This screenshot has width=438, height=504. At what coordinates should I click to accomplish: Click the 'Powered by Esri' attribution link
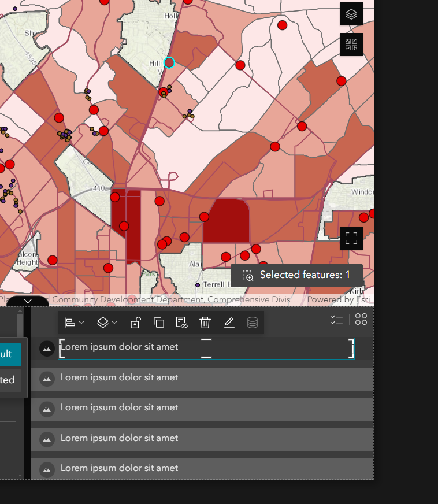(x=337, y=299)
